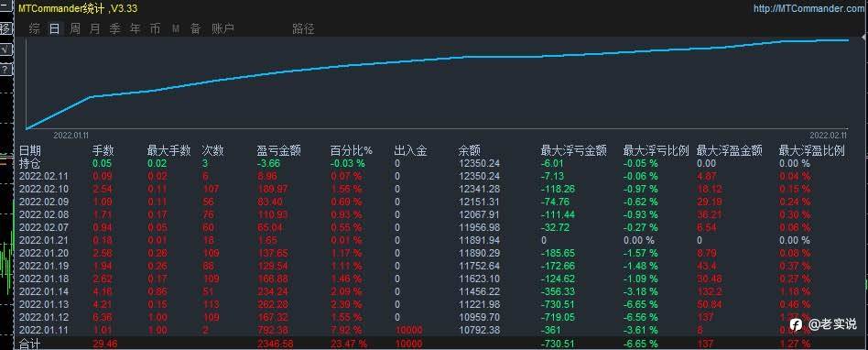Screen dimensions: 868x350
Task: Click the 盈亏金额 column header
Action: [278, 150]
